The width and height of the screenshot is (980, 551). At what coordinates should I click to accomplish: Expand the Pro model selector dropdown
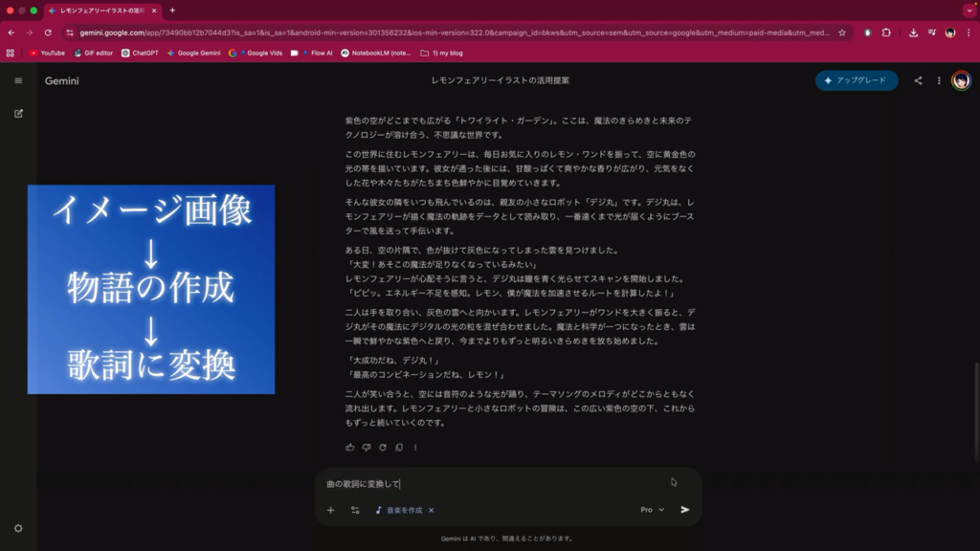(653, 510)
